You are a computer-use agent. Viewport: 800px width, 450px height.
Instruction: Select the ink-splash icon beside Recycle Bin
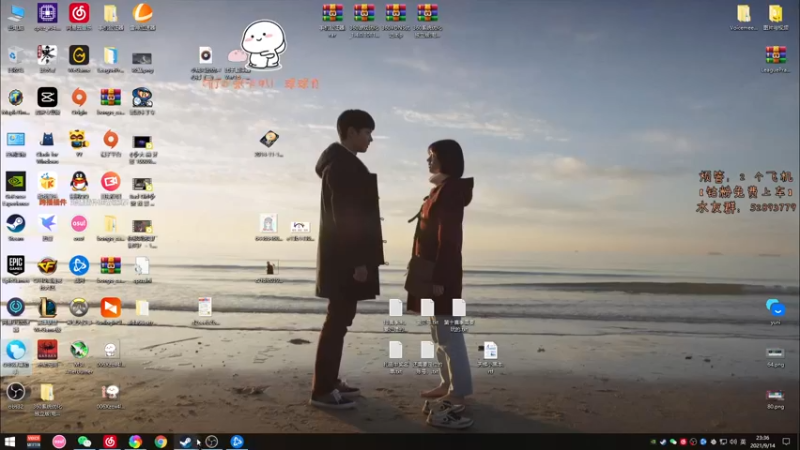point(47,56)
